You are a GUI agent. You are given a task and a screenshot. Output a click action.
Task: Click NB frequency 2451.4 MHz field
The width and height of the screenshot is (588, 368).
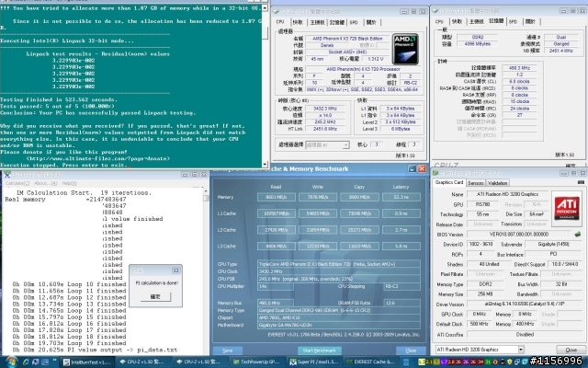561,51
